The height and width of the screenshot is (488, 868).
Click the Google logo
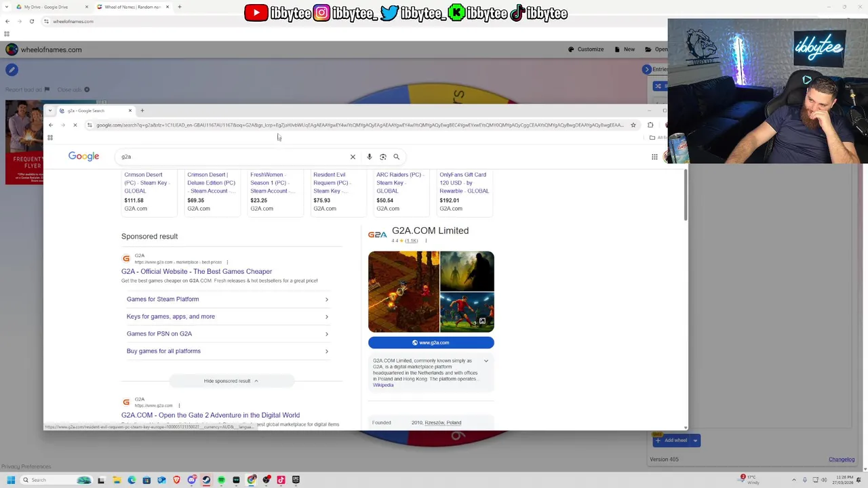click(83, 157)
